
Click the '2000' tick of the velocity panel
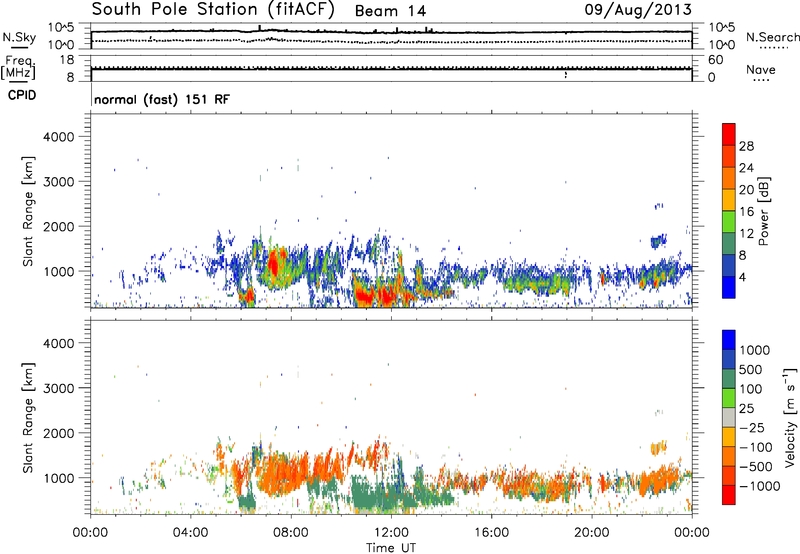click(x=58, y=433)
